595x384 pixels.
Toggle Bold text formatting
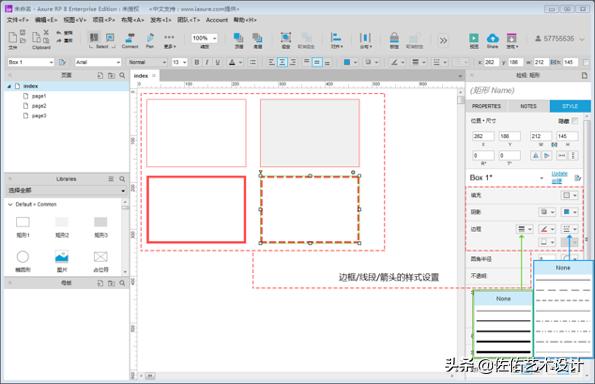(x=197, y=62)
